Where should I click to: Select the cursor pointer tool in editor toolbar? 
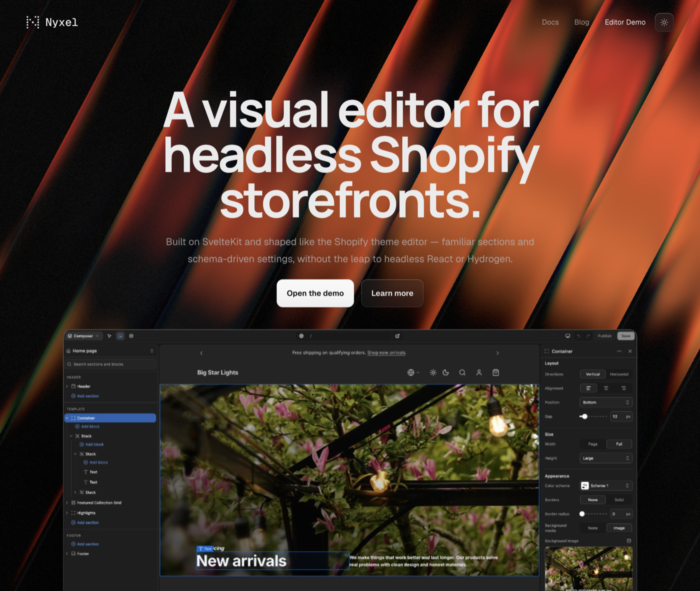point(109,336)
